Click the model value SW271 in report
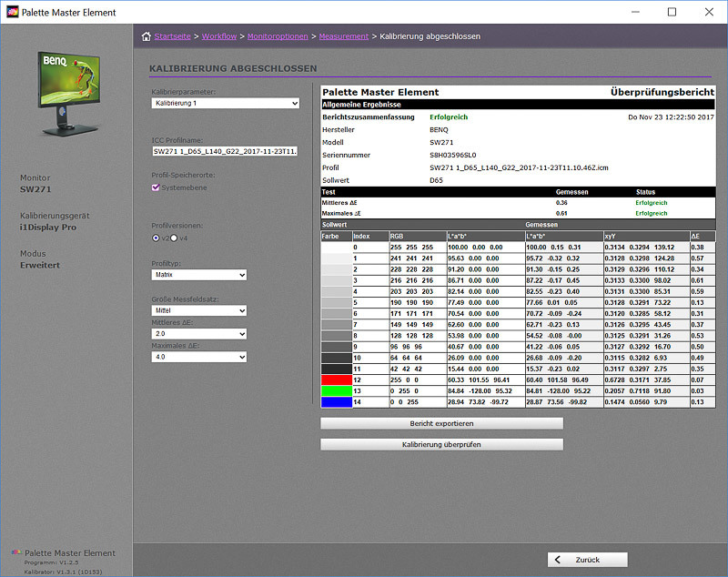This screenshot has width=728, height=577. coord(441,143)
